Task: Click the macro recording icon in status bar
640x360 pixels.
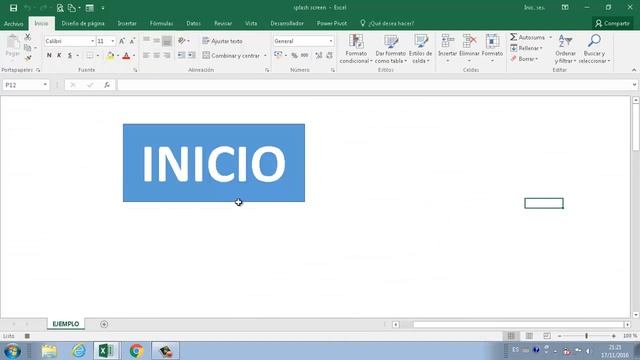Action: click(27, 336)
